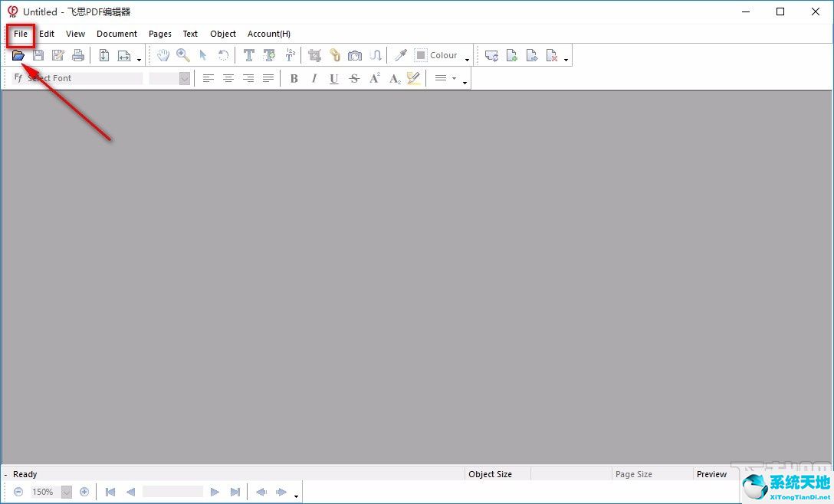Toggle Bold text formatting
This screenshot has height=504, width=834.
click(294, 78)
